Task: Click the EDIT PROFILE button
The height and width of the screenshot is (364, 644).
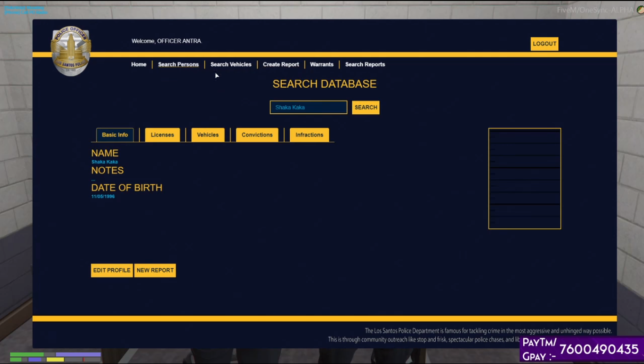Action: click(112, 270)
